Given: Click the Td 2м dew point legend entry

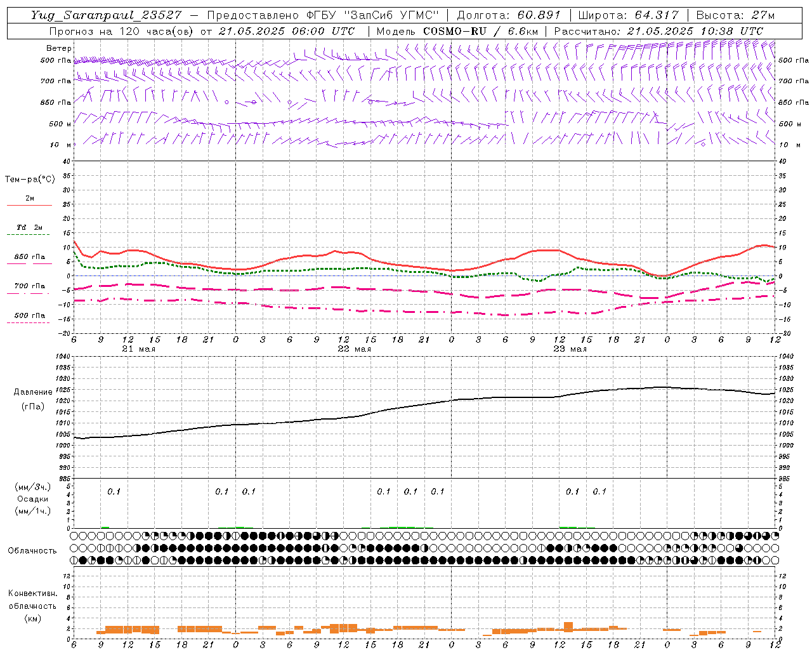Looking at the screenshot, I should (30, 227).
